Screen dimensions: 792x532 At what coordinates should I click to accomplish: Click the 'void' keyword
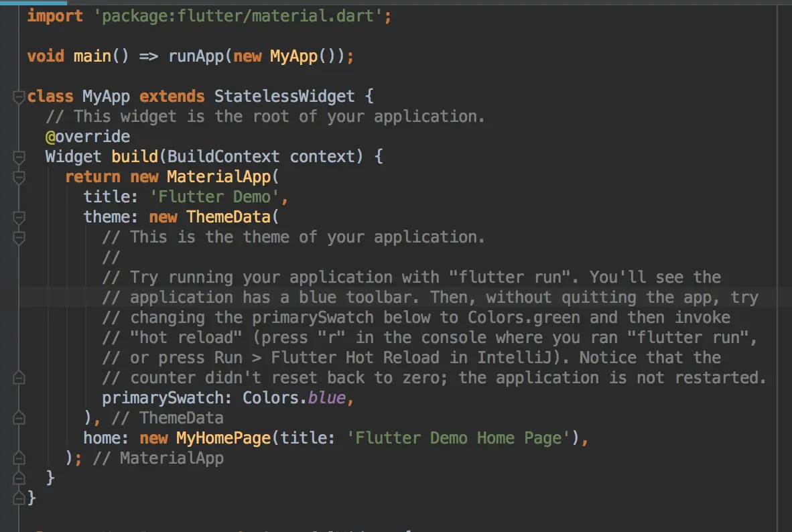tap(46, 56)
